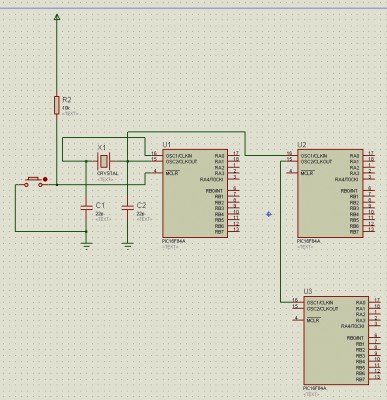Click U1's MCLR pin label
Viewport: 387px width, 400px height.
coord(172,173)
